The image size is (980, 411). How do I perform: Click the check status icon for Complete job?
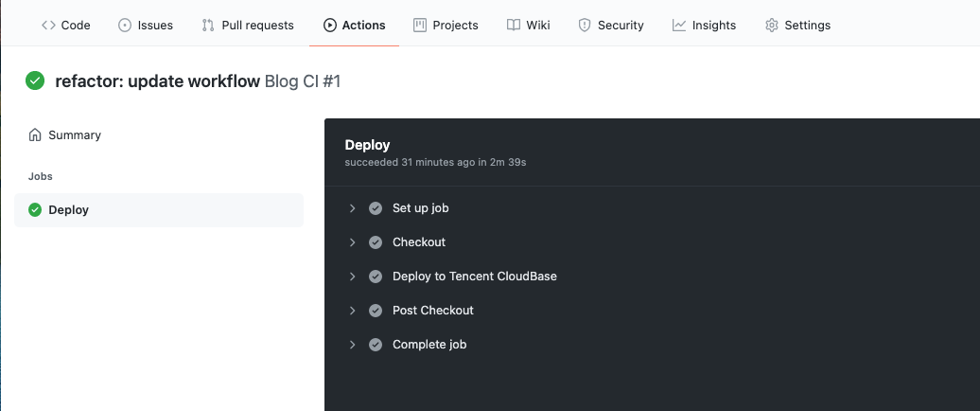pos(376,345)
